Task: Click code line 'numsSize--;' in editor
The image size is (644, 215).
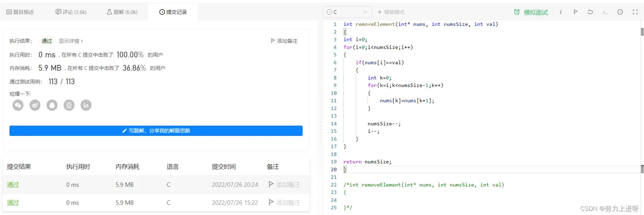Action: point(384,124)
